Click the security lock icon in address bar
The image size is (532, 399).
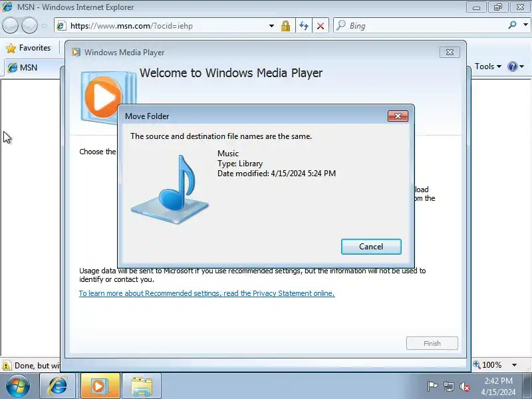[x=286, y=26]
